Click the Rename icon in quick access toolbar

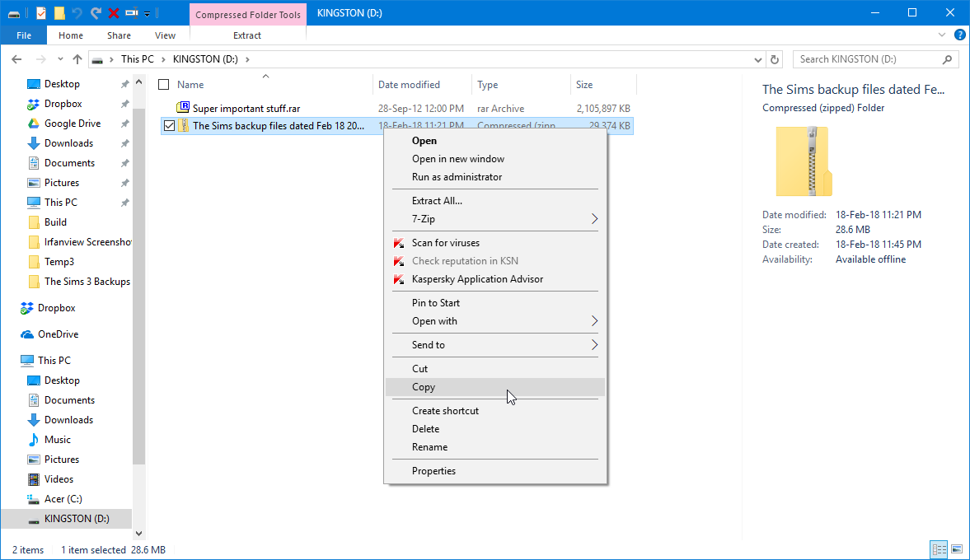[x=131, y=13]
